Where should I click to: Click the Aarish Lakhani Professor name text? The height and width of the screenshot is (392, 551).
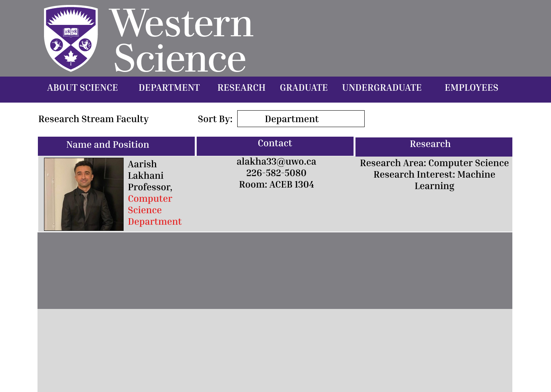(x=150, y=176)
